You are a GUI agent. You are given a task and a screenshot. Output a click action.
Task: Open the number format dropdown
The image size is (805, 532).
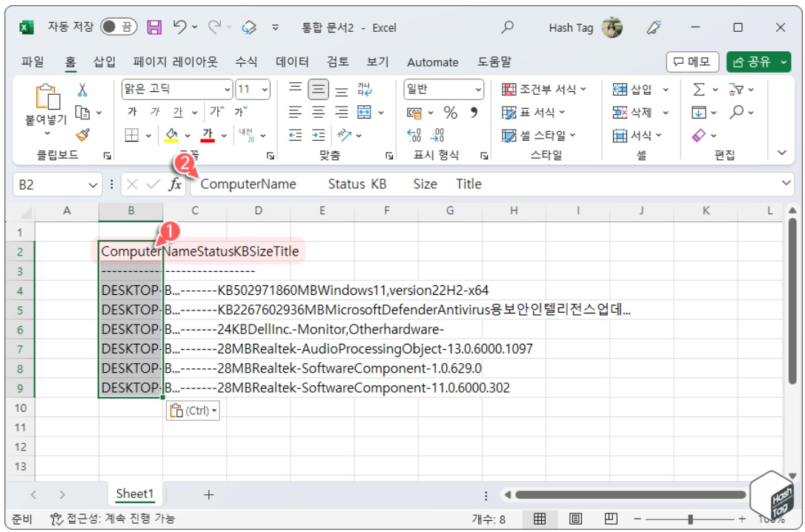[479, 89]
